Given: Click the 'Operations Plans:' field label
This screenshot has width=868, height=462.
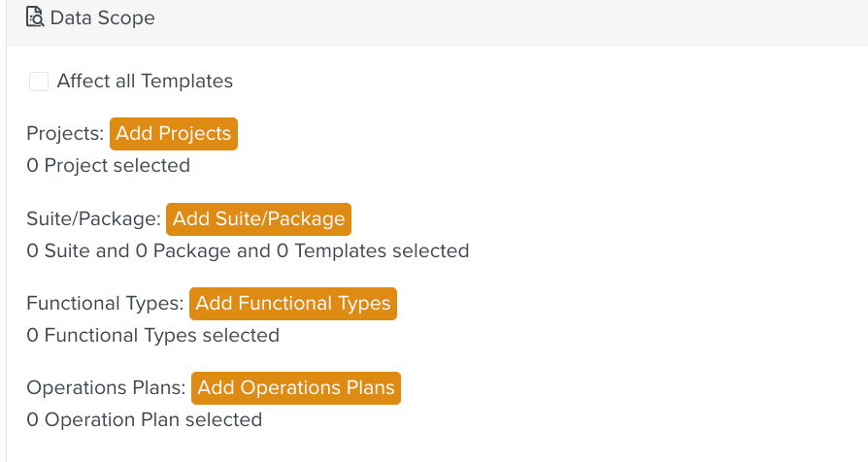Looking at the screenshot, I should [x=106, y=388].
